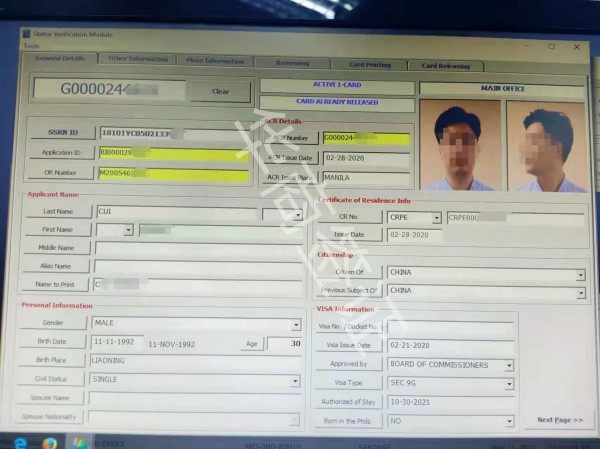The height and width of the screenshot is (449, 600).
Task: Click the side-profile applicant photo
Action: click(546, 147)
